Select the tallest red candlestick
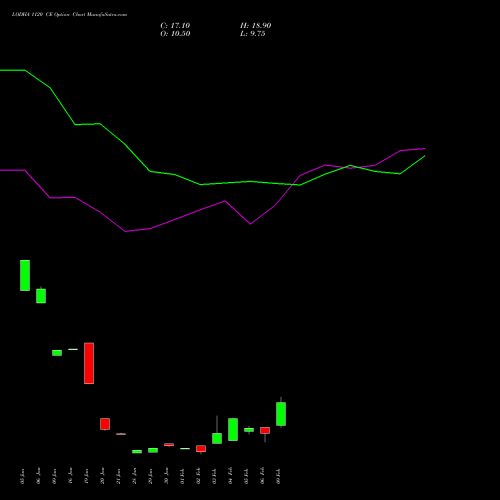 coord(89,363)
